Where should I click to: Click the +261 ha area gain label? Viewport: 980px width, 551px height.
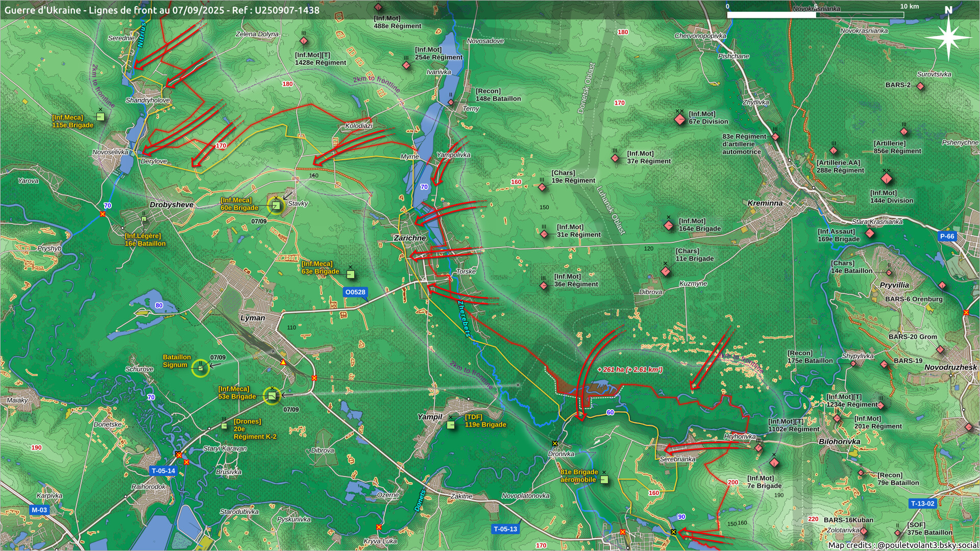[x=630, y=369]
